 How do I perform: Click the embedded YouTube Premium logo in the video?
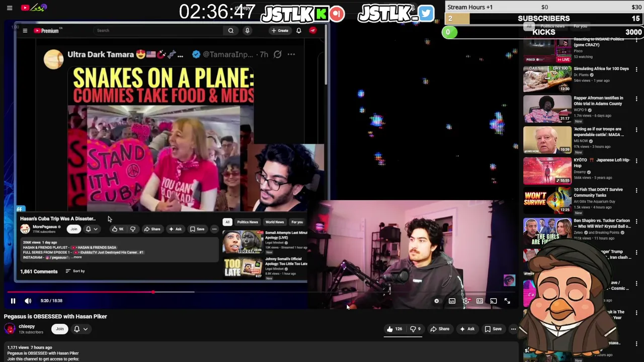tap(46, 31)
